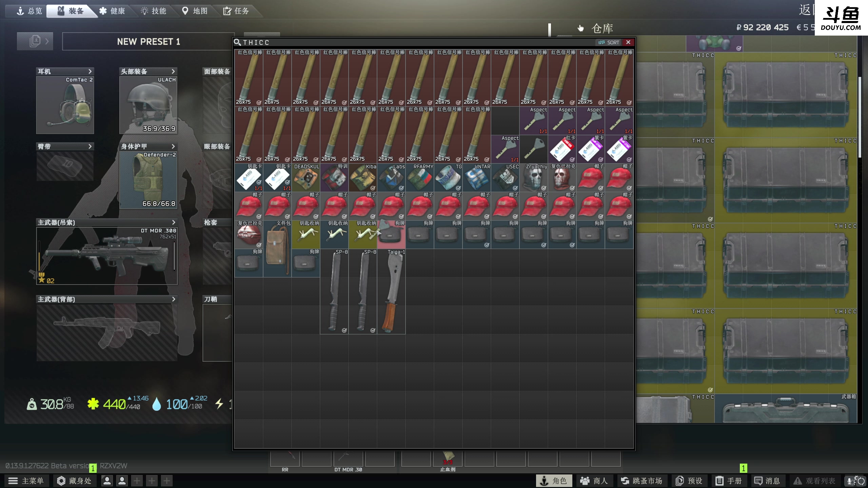Select the Labs armband item
Screen dimensions: 868x488
click(391, 178)
